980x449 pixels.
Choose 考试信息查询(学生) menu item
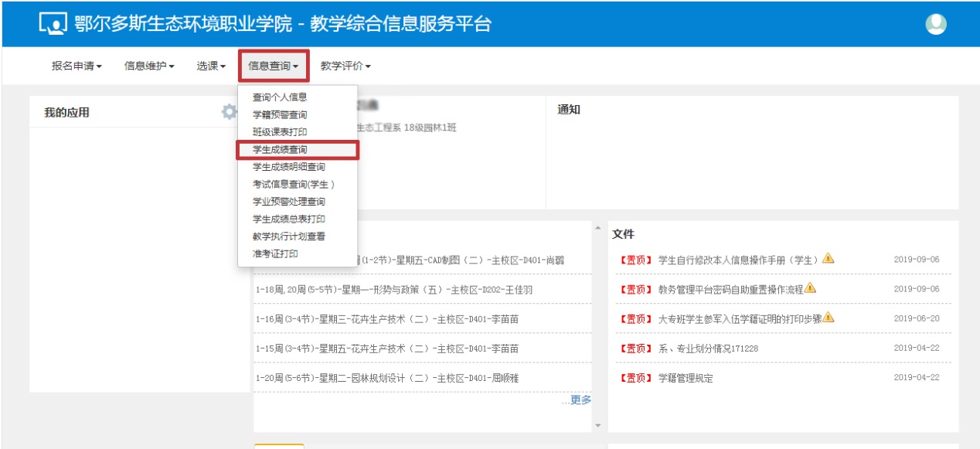[x=293, y=184]
